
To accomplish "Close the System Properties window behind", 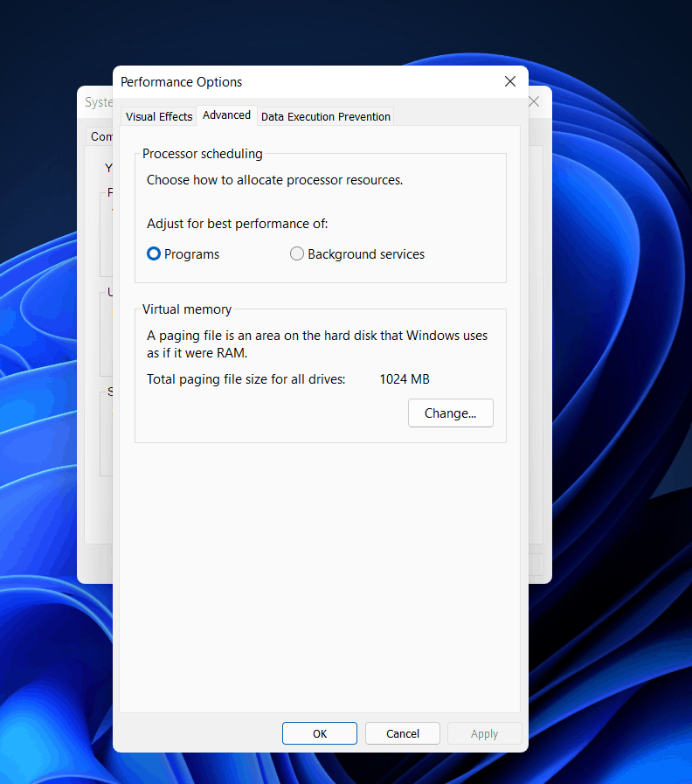I will point(535,102).
